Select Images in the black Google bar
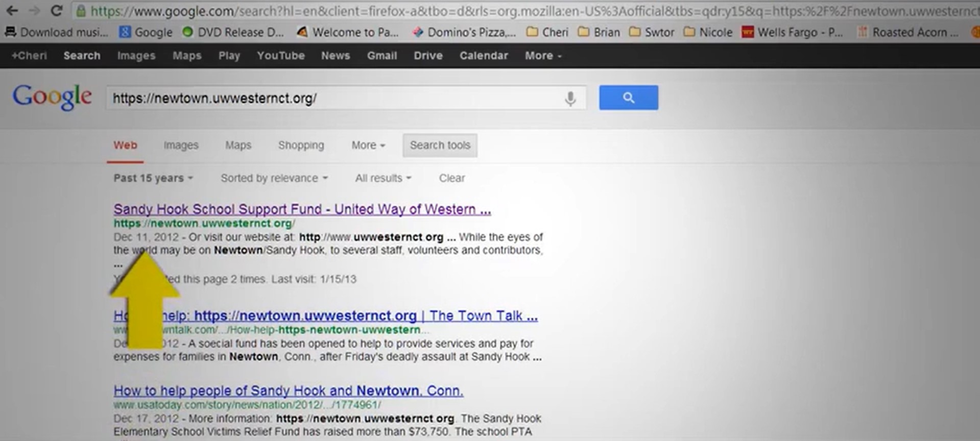Viewport: 980px width, 441px height. [x=136, y=56]
